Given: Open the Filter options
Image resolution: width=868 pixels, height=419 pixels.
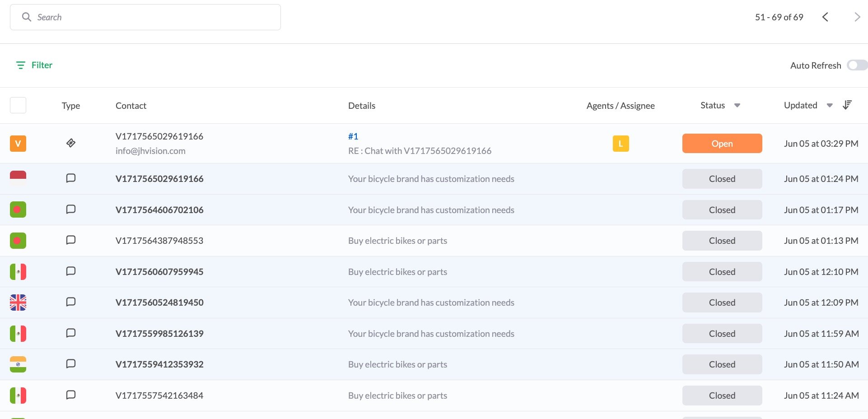Looking at the screenshot, I should [x=34, y=65].
